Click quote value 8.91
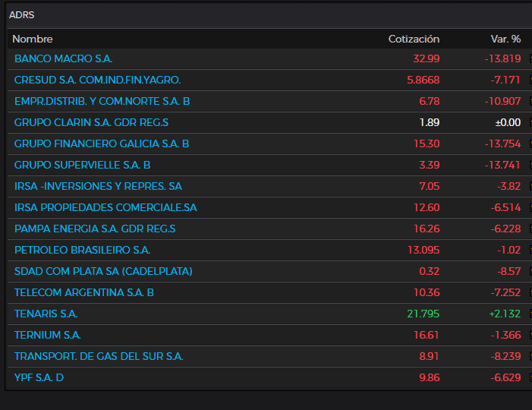The image size is (532, 410). point(430,356)
